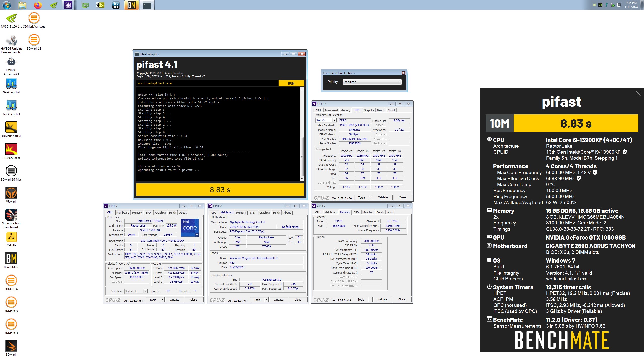Click Validate in the Memory CPU-Z window
644x362 pixels.
point(382,299)
